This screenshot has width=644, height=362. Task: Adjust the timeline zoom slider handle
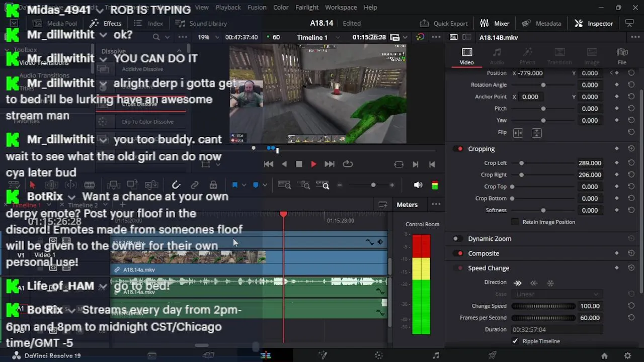(373, 185)
